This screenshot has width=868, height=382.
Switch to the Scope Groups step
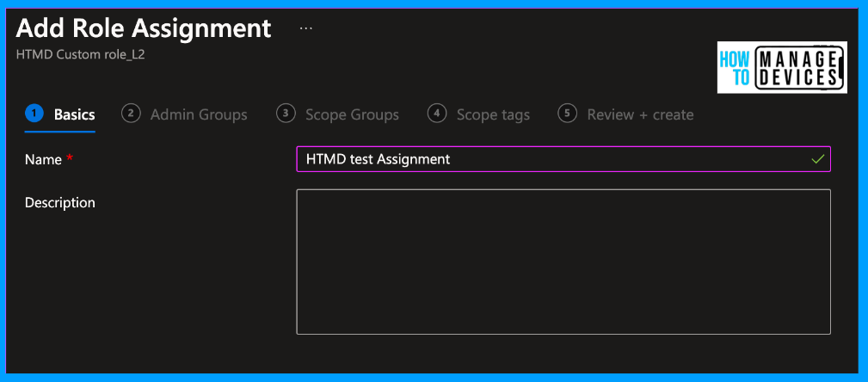click(x=338, y=114)
